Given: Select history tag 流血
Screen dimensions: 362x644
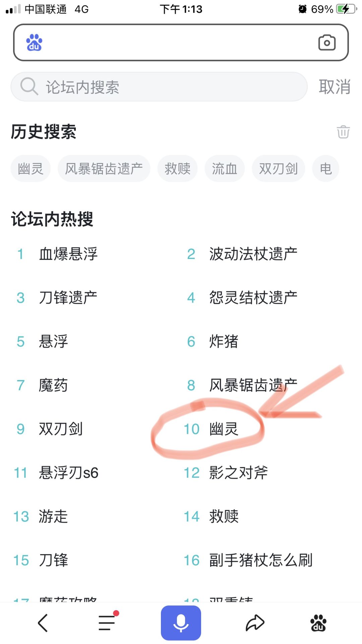Looking at the screenshot, I should point(224,168).
